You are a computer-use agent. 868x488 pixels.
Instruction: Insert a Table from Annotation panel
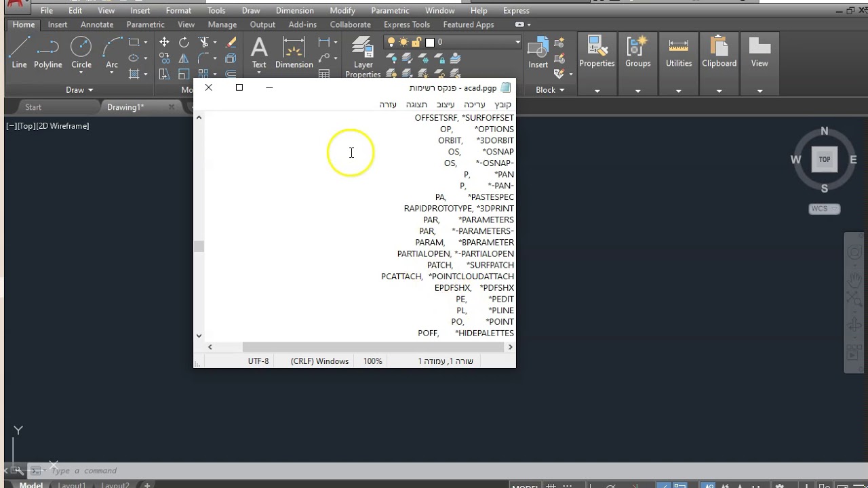pyautogui.click(x=324, y=74)
